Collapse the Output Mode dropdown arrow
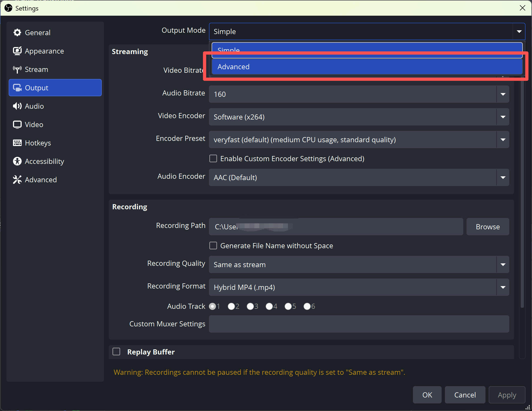 pos(519,31)
